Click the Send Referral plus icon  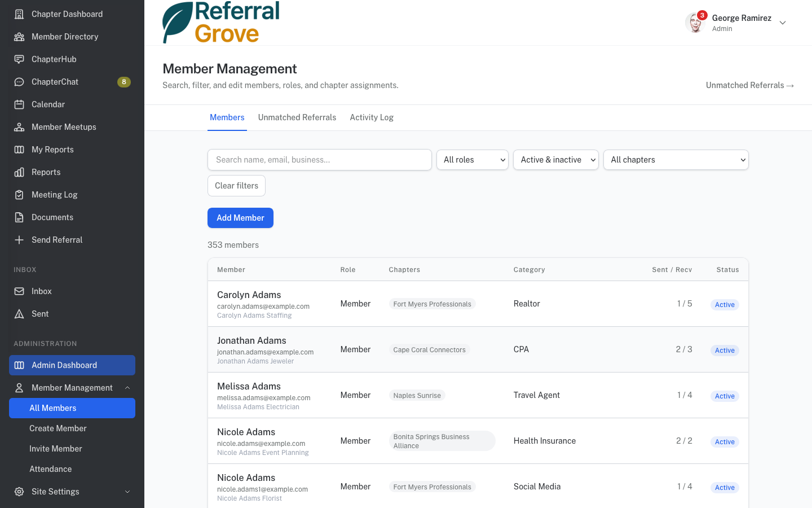19,240
